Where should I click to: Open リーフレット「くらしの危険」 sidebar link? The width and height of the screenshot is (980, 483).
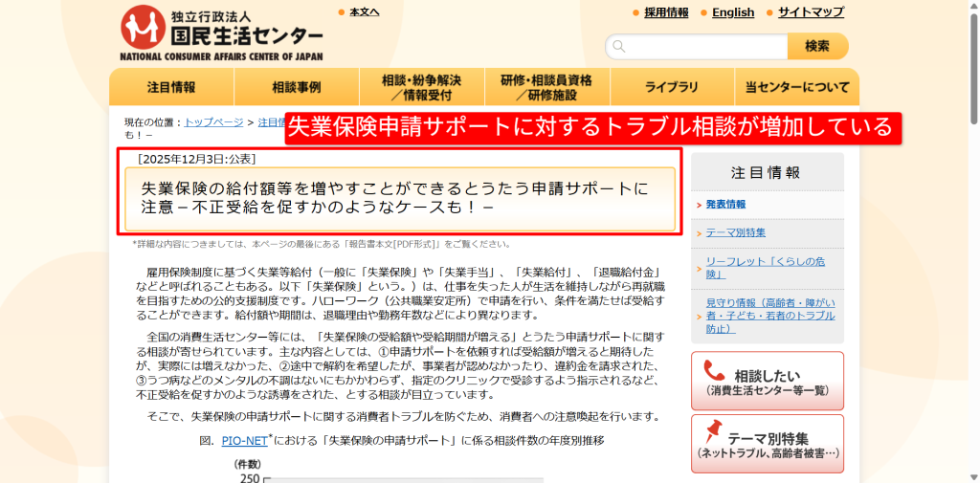pyautogui.click(x=765, y=268)
